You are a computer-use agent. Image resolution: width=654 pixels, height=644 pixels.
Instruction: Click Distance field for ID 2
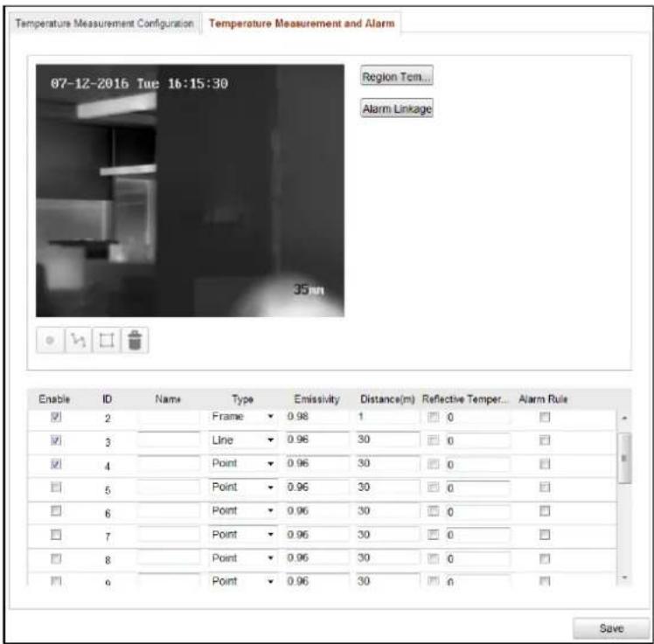point(388,417)
